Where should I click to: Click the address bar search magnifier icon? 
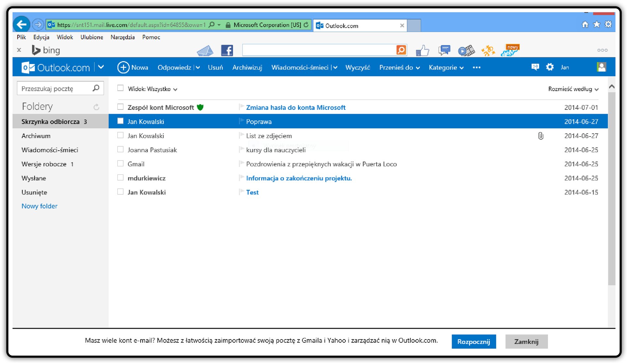(x=212, y=25)
